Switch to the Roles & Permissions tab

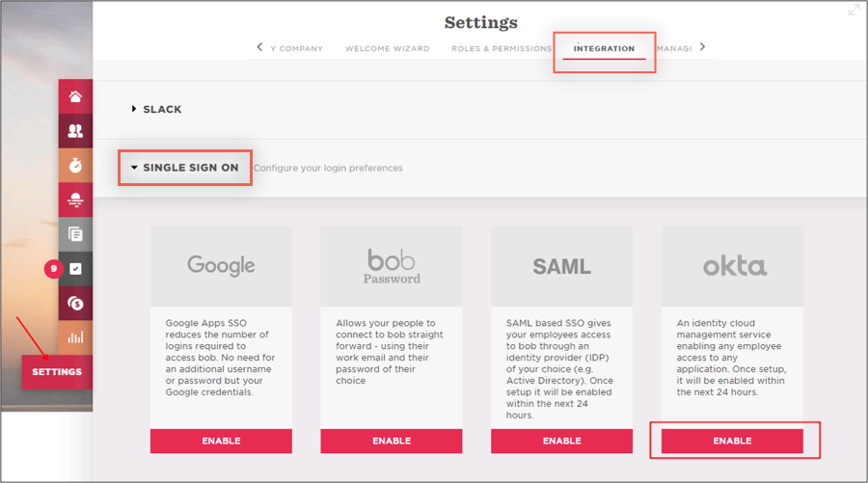[501, 48]
